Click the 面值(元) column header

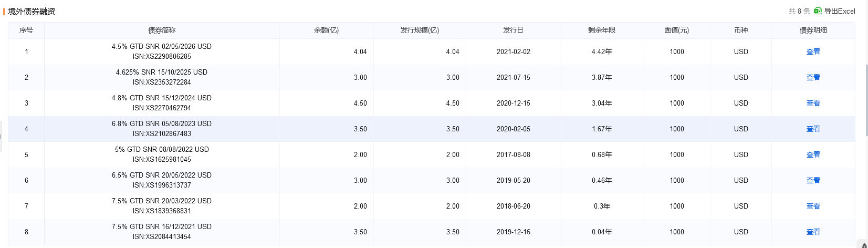pos(676,30)
